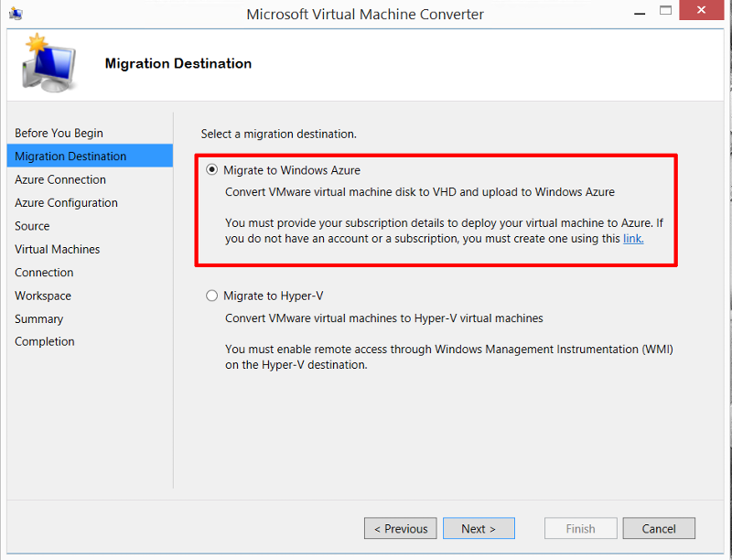Open Before You Begin step
This screenshot has height=560, width=732.
coord(59,133)
